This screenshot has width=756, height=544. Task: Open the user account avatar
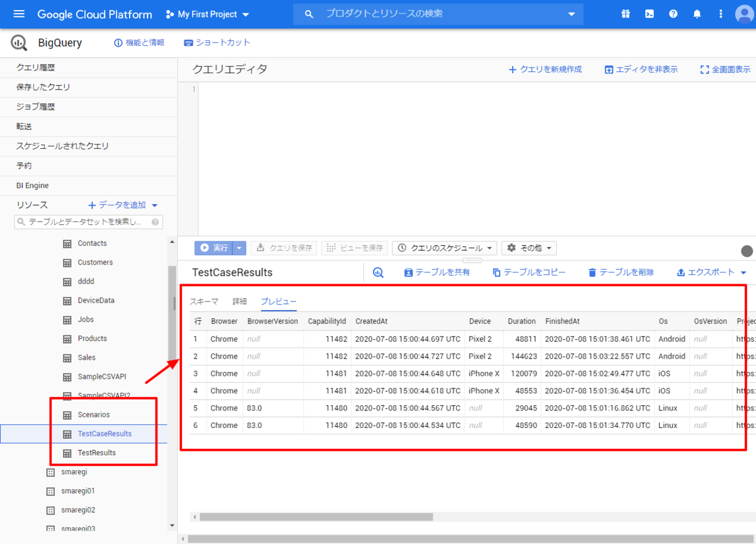pyautogui.click(x=745, y=14)
